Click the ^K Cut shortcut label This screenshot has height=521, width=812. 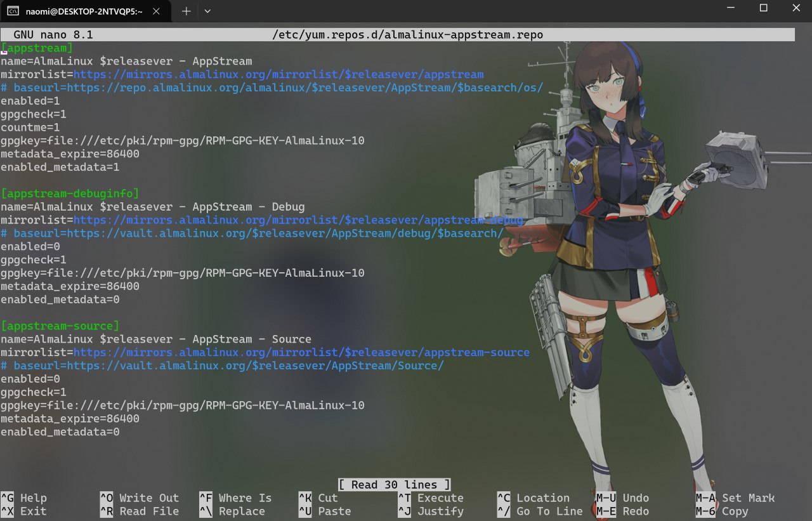click(x=318, y=498)
